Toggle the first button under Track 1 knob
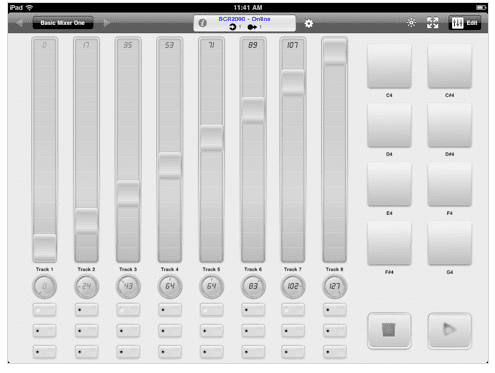This screenshot has width=495, height=373. coord(45,310)
